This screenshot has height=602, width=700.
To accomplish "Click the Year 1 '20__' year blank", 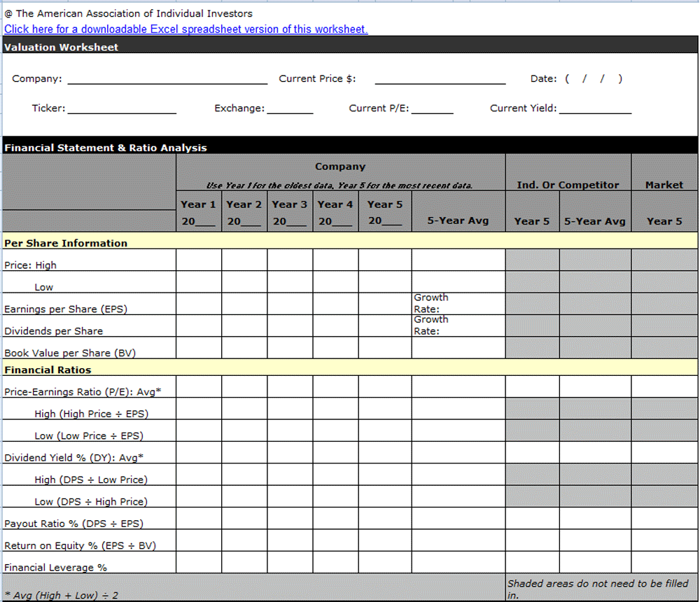I will tap(199, 221).
